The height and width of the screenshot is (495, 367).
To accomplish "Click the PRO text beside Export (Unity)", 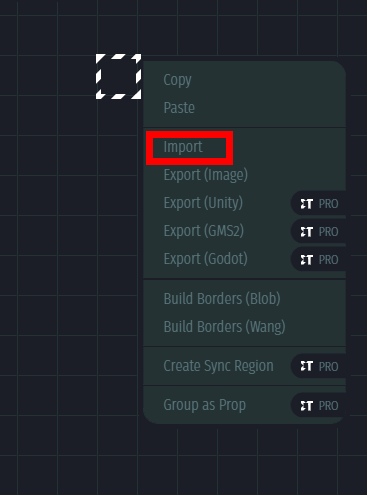I will click(x=328, y=204).
